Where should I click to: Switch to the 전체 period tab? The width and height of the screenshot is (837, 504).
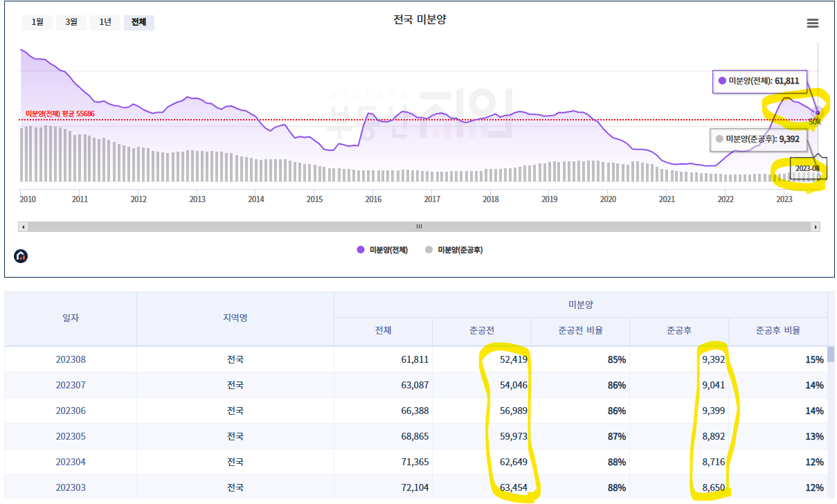coord(138,22)
